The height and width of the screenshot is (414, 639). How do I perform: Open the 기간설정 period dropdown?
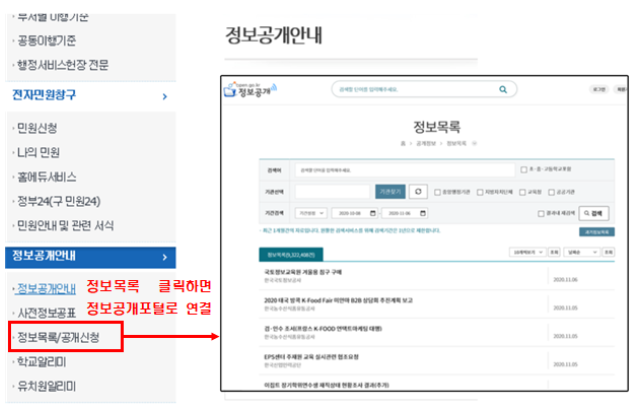click(x=311, y=213)
